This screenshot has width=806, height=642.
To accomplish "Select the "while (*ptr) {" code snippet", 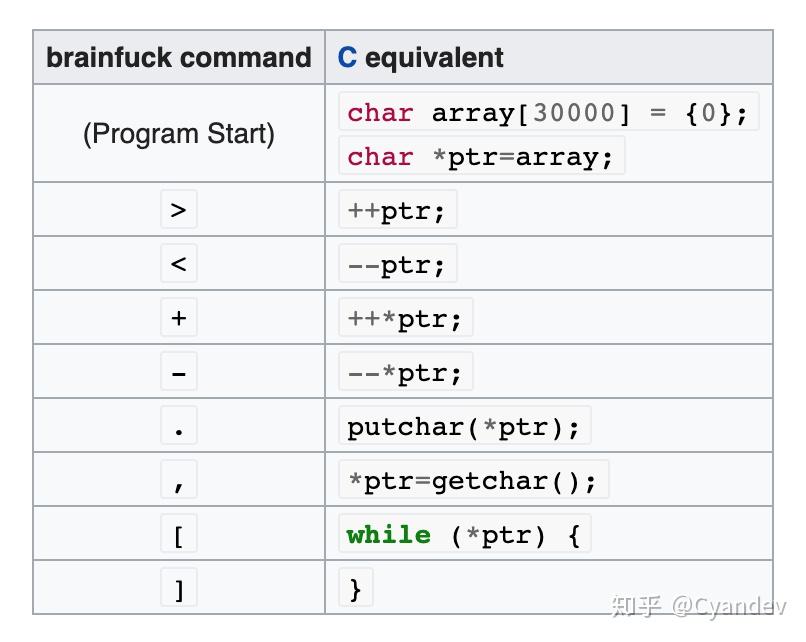I will pyautogui.click(x=464, y=535).
